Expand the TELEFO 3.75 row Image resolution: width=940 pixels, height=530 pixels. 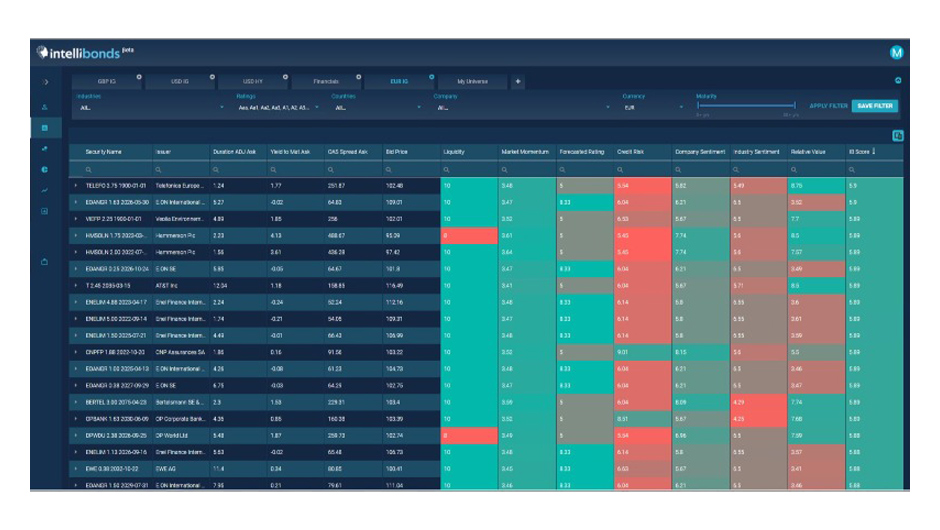pos(76,186)
